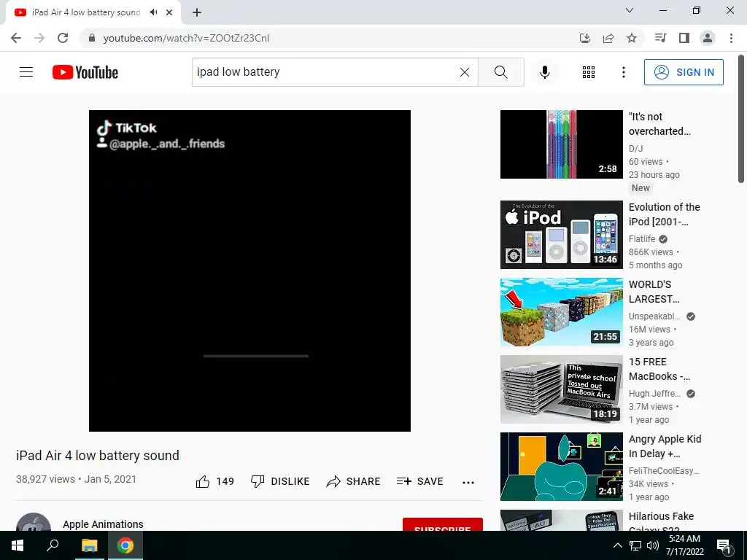Screen dimensions: 747x560
Task: Open the SHARE options
Action: (x=353, y=481)
